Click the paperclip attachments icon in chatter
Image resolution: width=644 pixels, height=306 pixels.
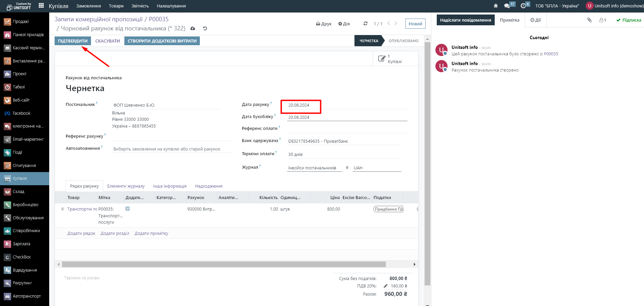click(589, 20)
